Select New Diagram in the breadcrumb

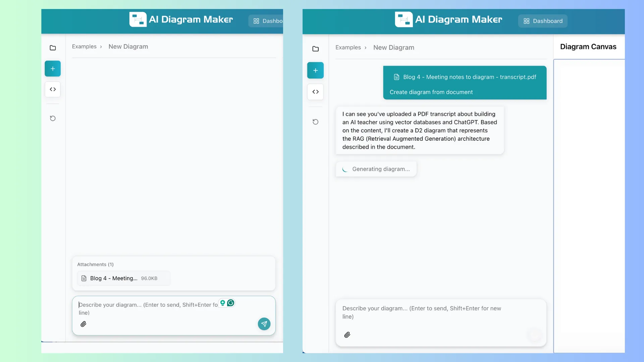128,46
